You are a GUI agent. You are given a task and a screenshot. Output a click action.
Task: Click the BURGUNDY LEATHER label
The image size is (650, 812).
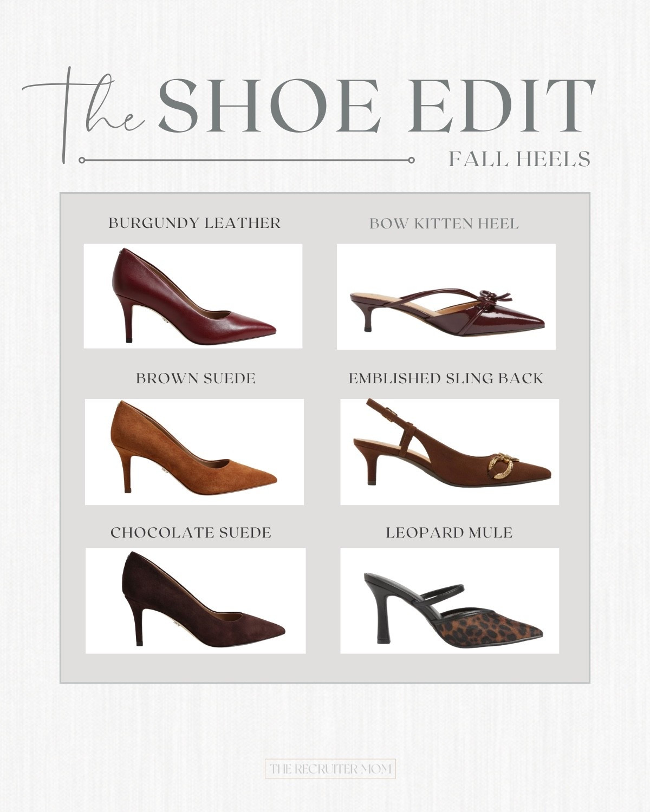coord(195,222)
